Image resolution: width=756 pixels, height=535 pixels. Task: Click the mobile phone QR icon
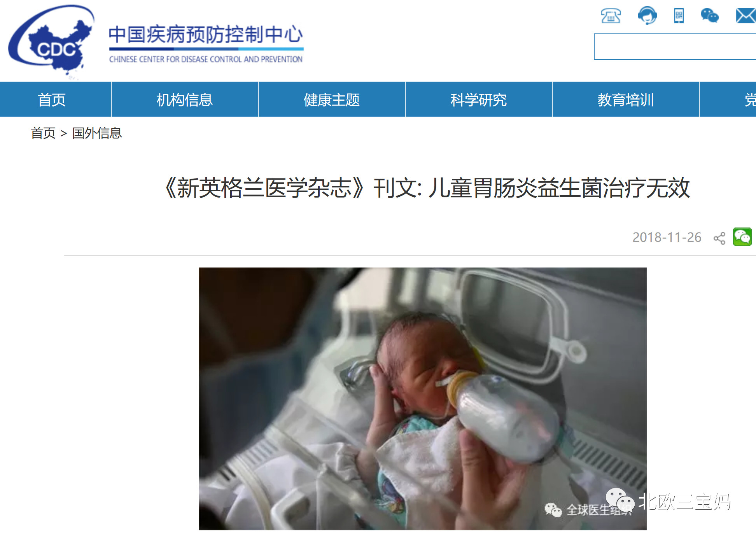click(x=679, y=16)
